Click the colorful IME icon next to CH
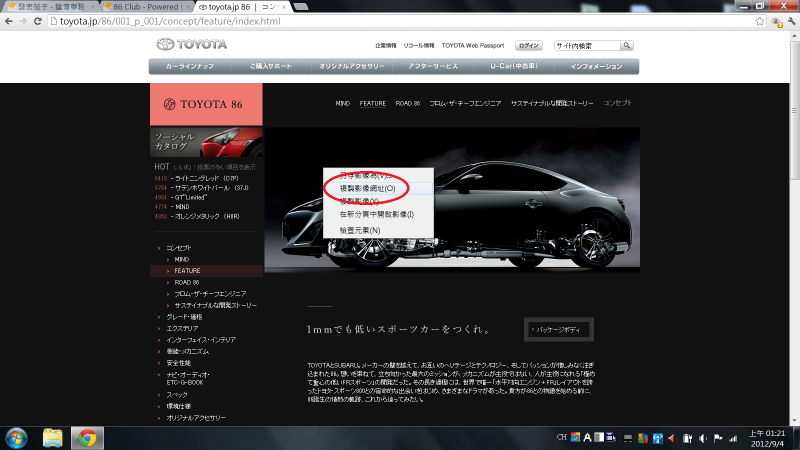 coord(576,437)
